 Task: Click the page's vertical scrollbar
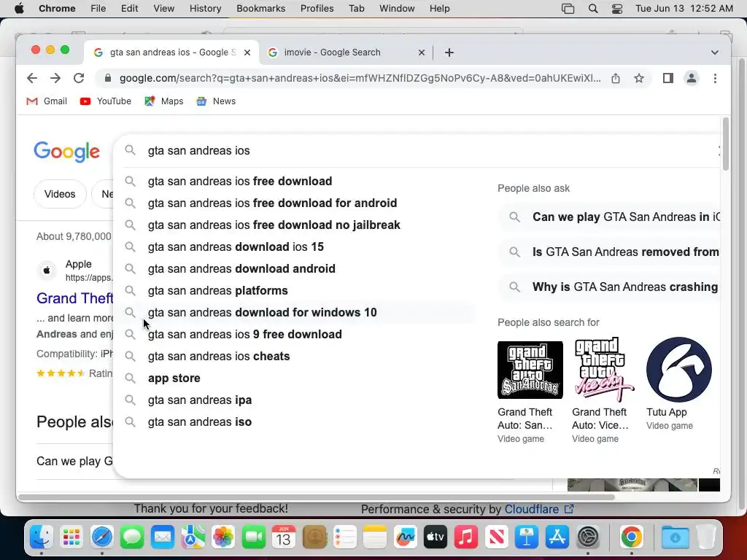tap(726, 144)
